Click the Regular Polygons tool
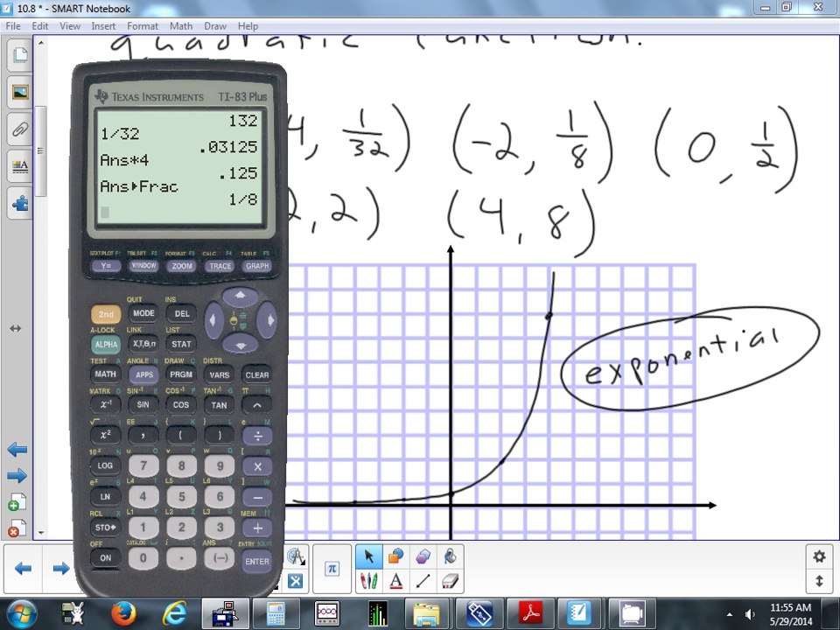Screen dimensions: 840x630 pyautogui.click(x=423, y=556)
